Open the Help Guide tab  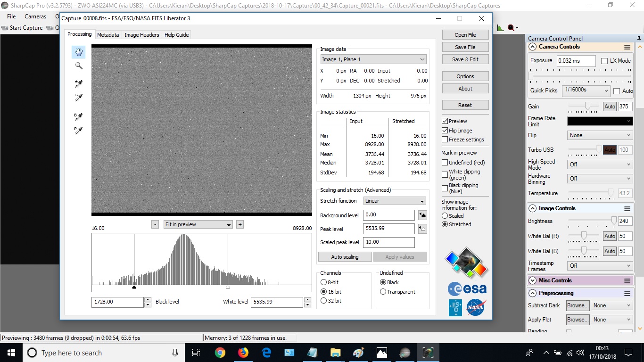click(176, 35)
